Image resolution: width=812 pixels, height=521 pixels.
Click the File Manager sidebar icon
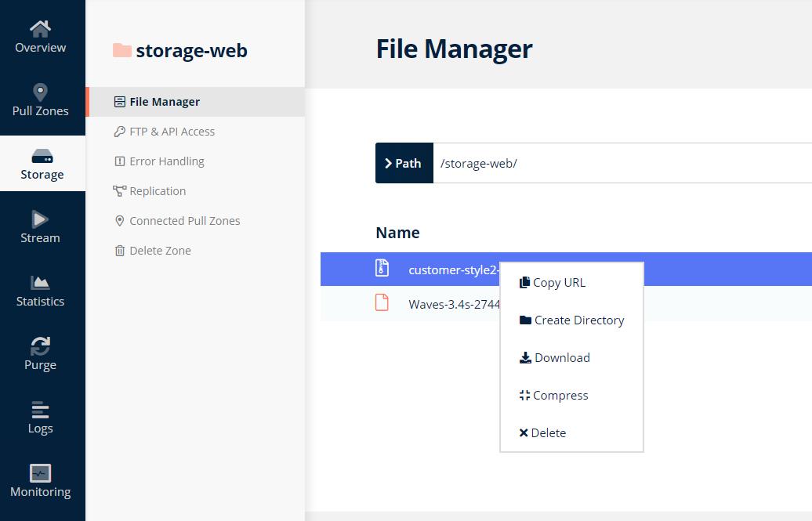click(x=120, y=102)
